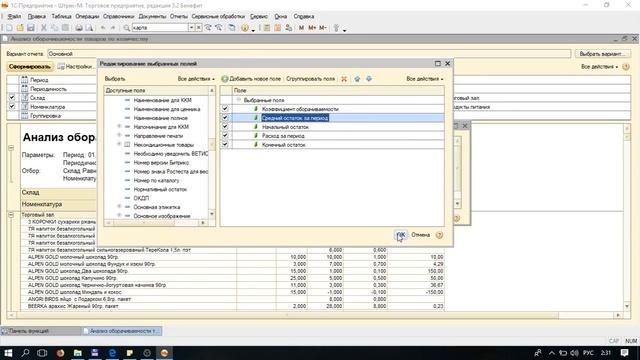The width and height of the screenshot is (640, 360).
Task: Open Firefox from the taskbar
Action: click(x=60, y=353)
